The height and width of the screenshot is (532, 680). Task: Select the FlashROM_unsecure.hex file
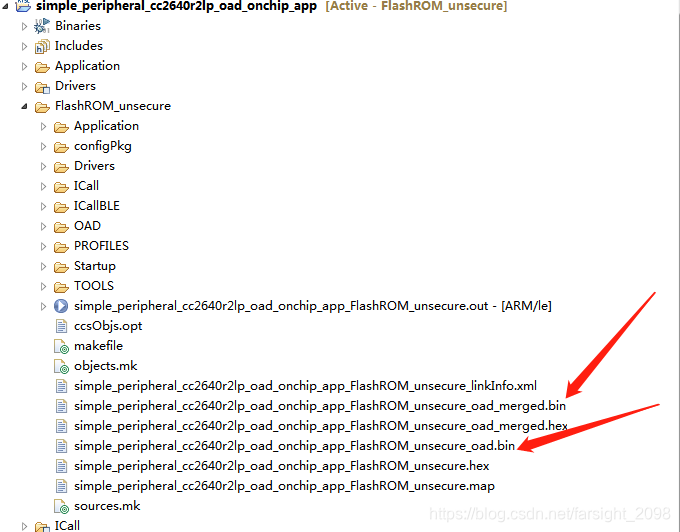pos(281,466)
